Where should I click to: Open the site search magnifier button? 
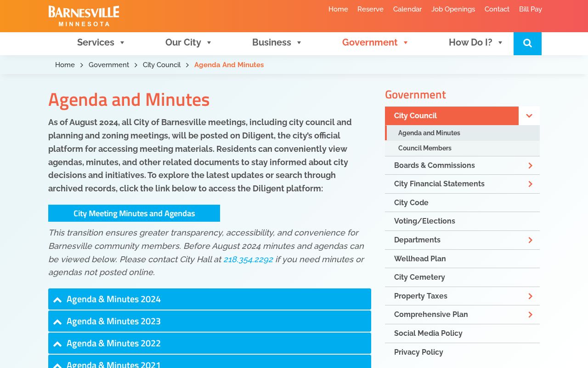[527, 43]
